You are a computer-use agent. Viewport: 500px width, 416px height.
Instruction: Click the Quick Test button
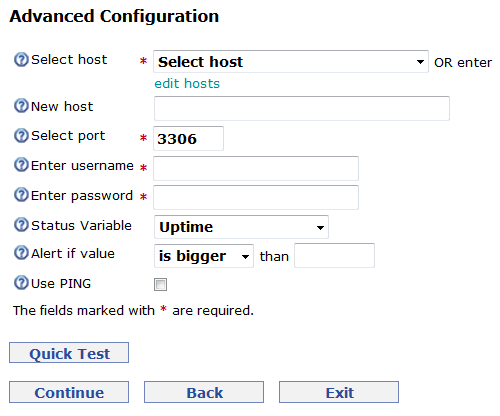(x=69, y=353)
